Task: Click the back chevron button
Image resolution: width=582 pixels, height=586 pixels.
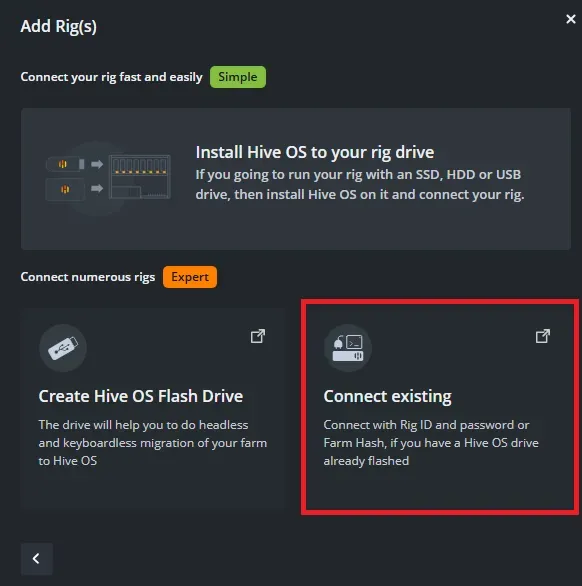Action: (37, 559)
